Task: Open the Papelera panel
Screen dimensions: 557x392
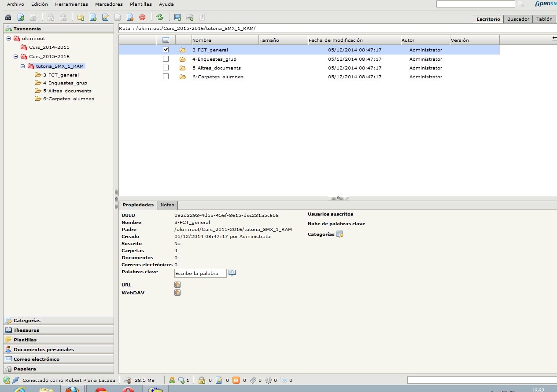Action: click(x=25, y=369)
